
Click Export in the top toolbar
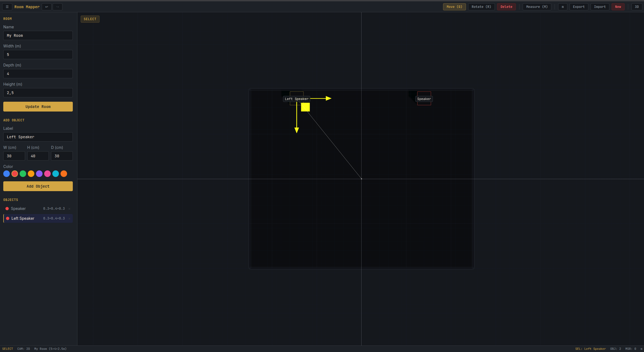pos(579,7)
